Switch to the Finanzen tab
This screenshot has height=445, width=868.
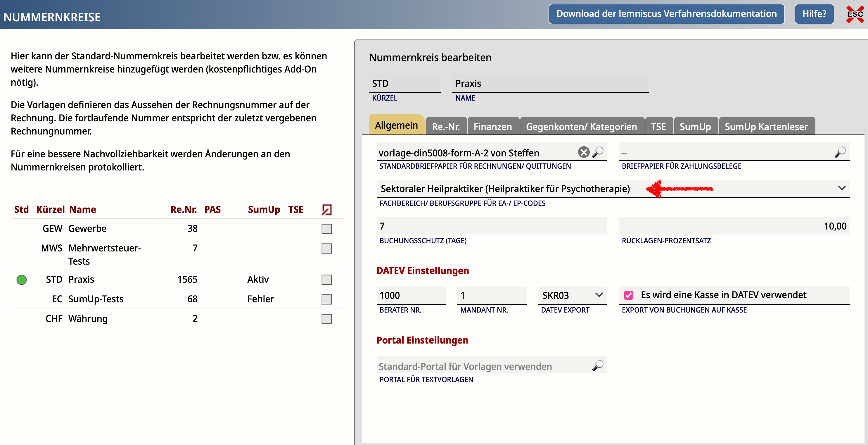click(493, 126)
